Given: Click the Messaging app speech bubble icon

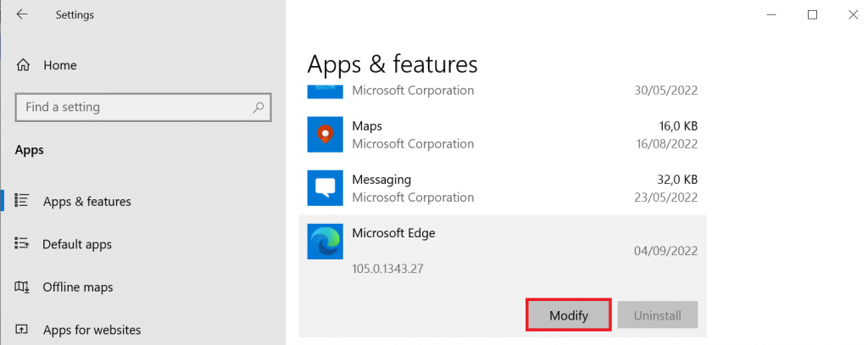Looking at the screenshot, I should tap(325, 188).
